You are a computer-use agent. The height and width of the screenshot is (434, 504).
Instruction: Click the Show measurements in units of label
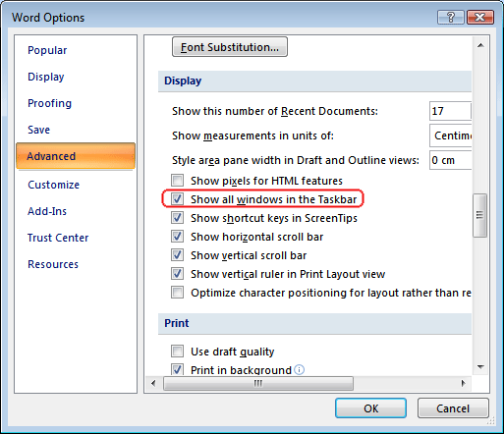pos(252,136)
